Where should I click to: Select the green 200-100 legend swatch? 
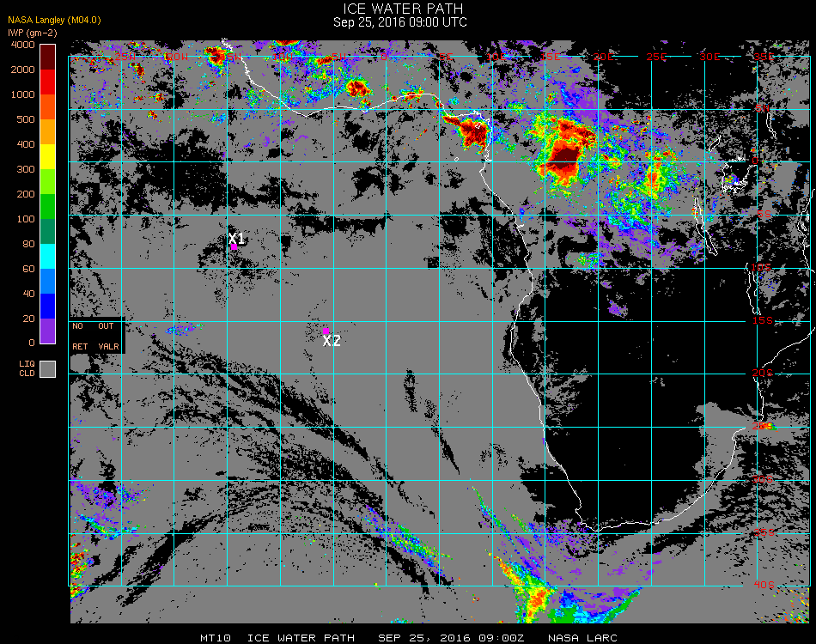(48, 207)
